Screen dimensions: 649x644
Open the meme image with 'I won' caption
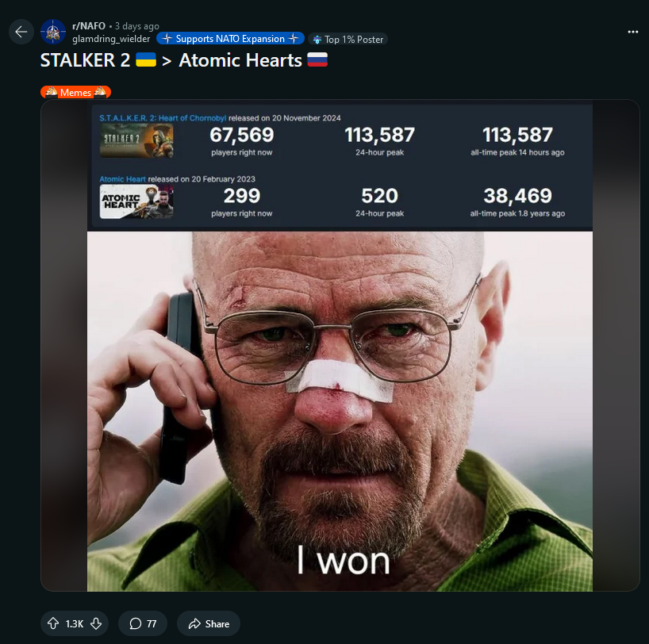pyautogui.click(x=340, y=411)
